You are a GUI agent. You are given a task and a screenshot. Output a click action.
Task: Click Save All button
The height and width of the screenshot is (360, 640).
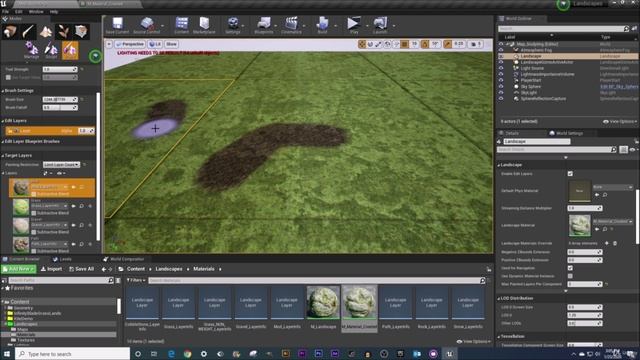[x=81, y=269]
